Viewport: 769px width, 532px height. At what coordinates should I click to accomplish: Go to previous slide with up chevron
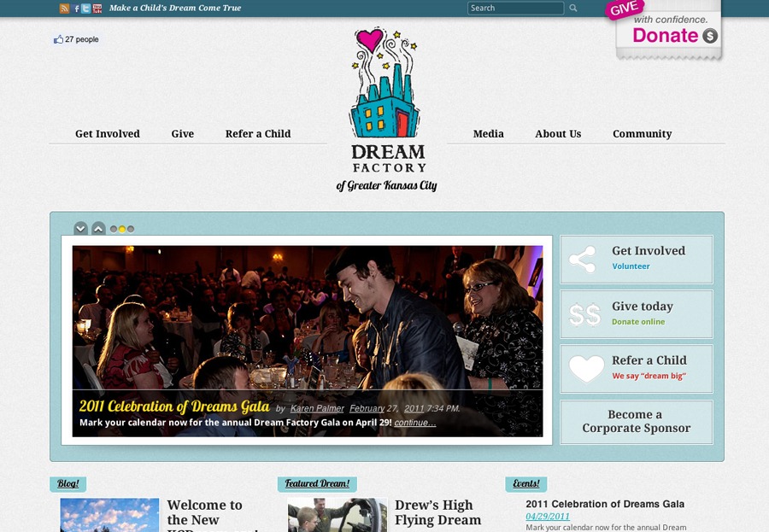pos(98,229)
